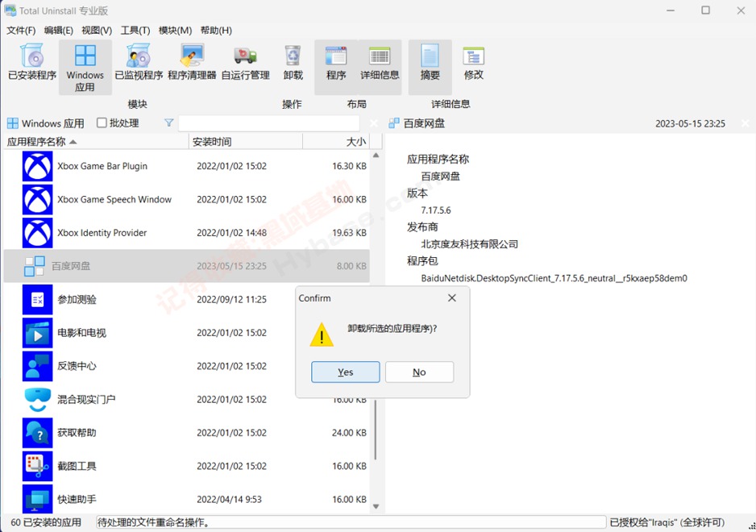Click the 参加测验 app icon
Screen dimensions: 756x532
38,299
